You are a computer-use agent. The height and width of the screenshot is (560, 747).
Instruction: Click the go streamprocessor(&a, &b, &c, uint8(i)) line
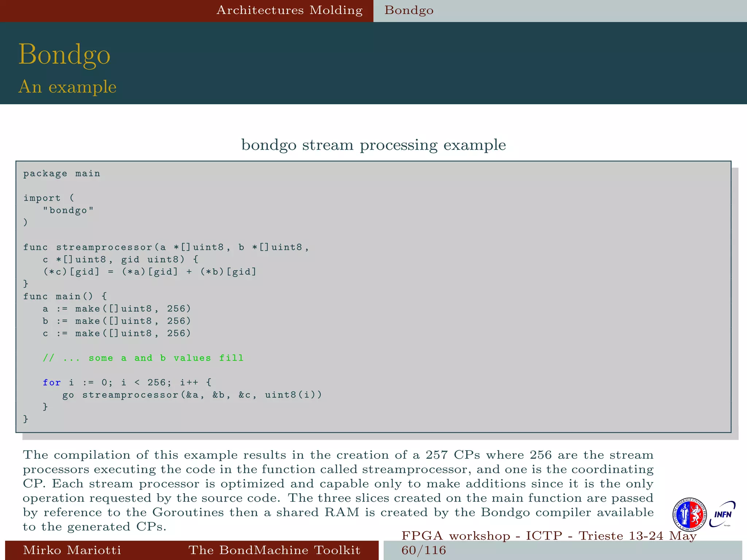pyautogui.click(x=192, y=395)
